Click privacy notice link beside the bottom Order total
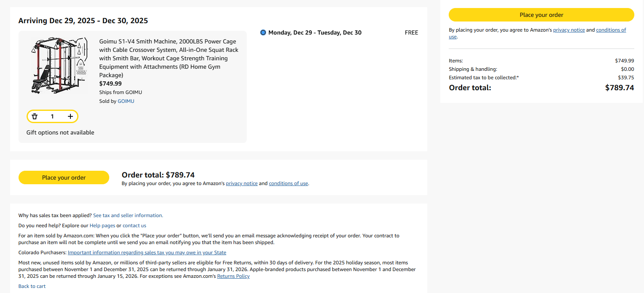This screenshot has width=644, height=293. pos(242,183)
